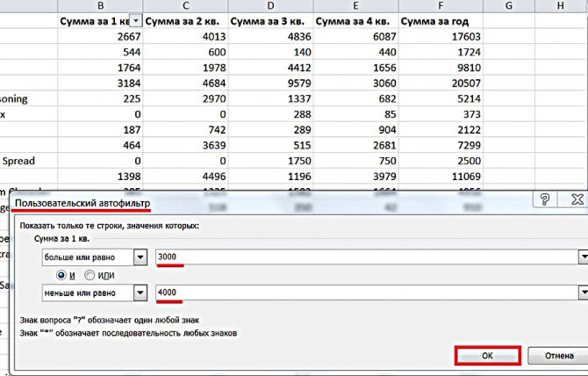Select cell with value 742
Screen dimensions: 588x376
185,130
